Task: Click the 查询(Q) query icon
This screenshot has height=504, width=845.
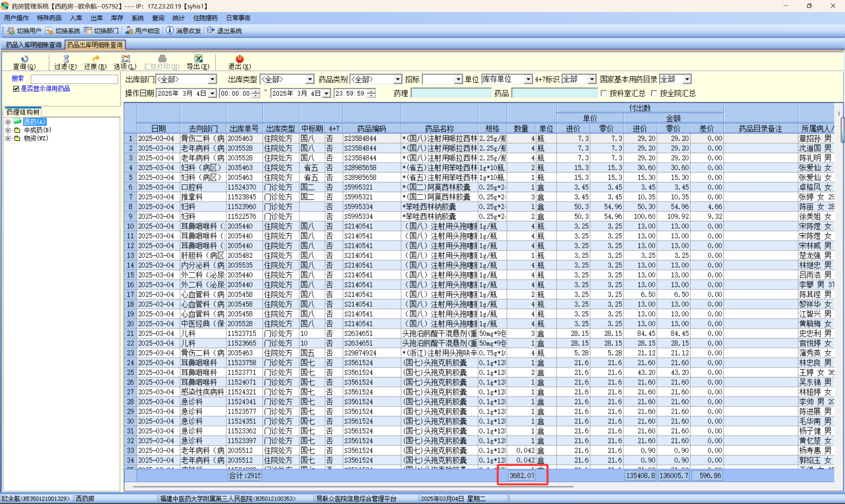Action: coord(24,59)
